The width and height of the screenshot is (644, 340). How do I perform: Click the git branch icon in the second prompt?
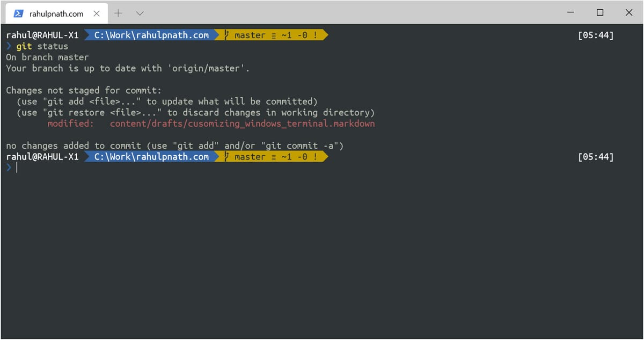click(228, 156)
